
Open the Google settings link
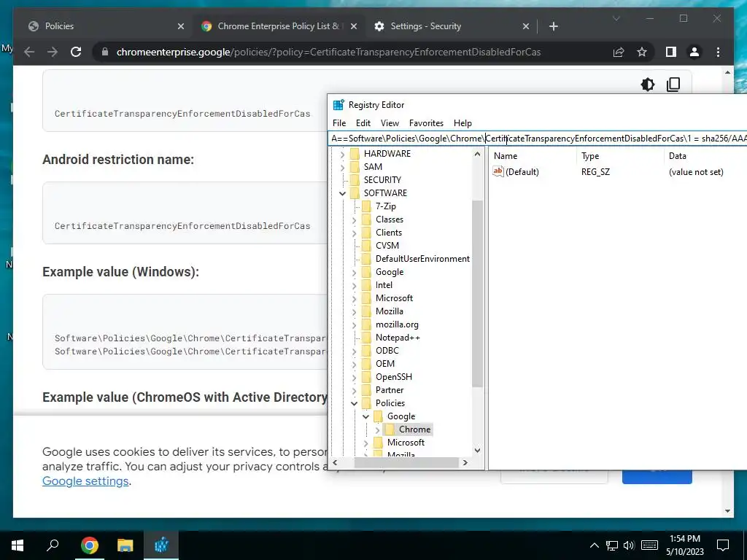85,481
